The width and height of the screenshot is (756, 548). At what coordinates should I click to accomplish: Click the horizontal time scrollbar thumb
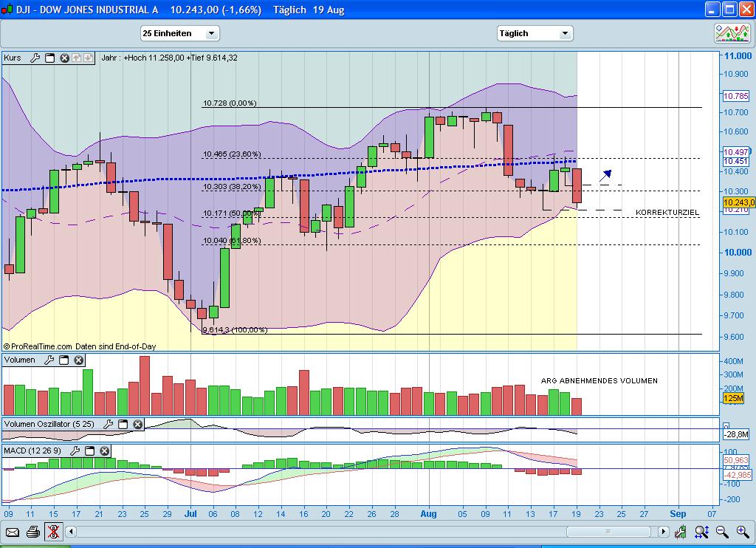(608, 532)
